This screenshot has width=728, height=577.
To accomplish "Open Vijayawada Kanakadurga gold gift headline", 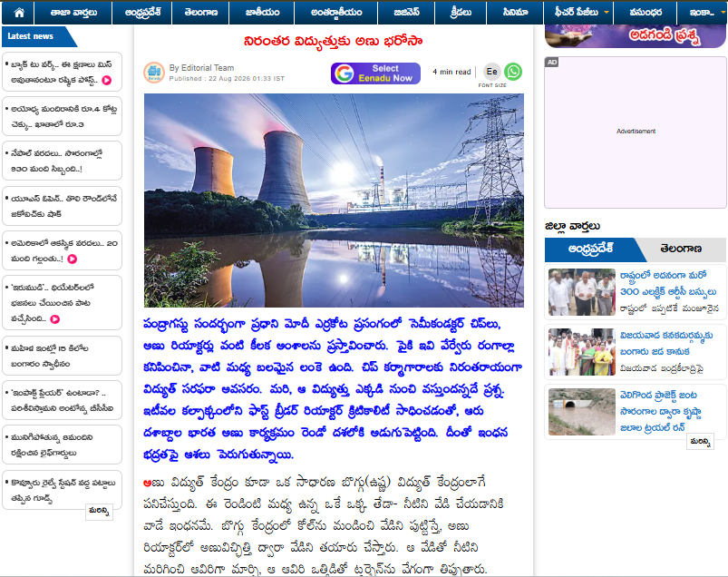I will (x=666, y=343).
